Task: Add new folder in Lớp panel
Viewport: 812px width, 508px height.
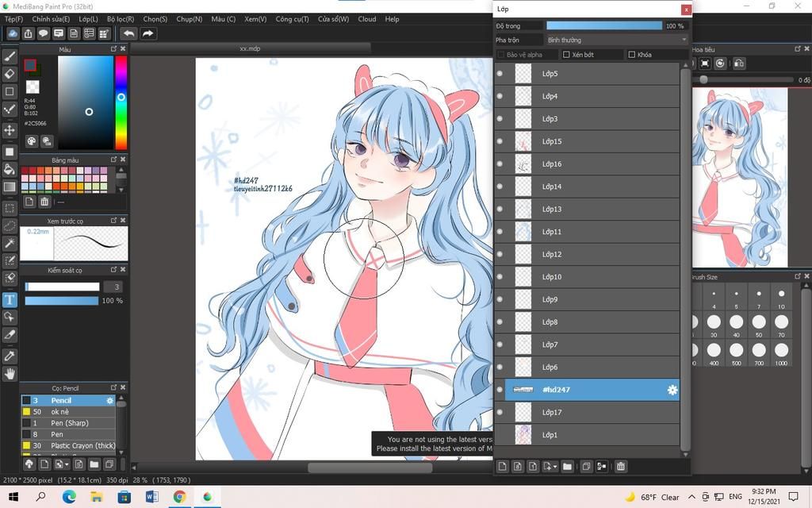Action: (568, 467)
